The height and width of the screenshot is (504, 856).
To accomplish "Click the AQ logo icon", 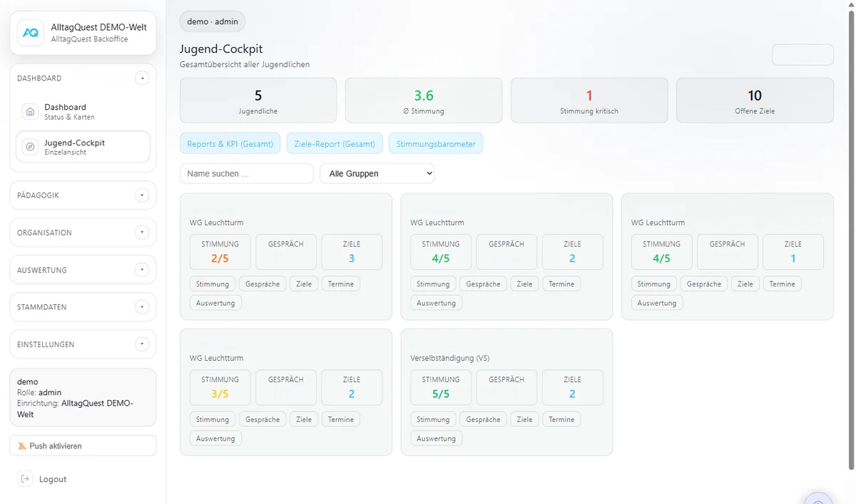I will (31, 33).
